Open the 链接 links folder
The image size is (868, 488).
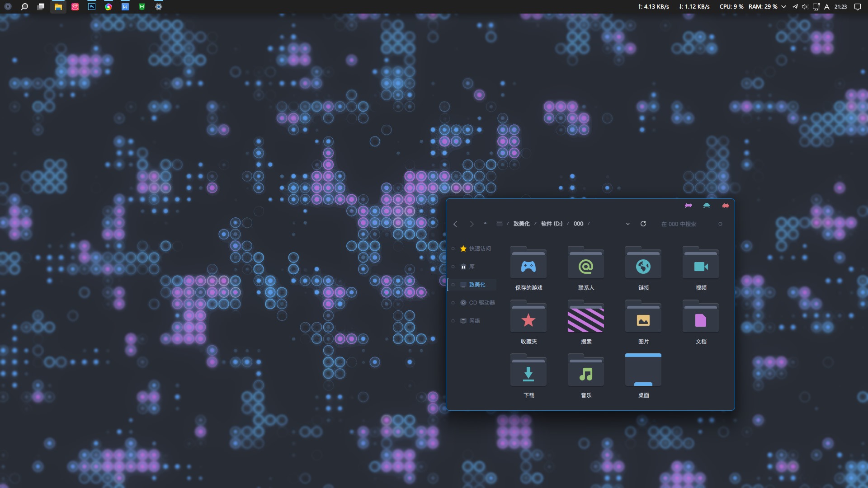point(643,267)
